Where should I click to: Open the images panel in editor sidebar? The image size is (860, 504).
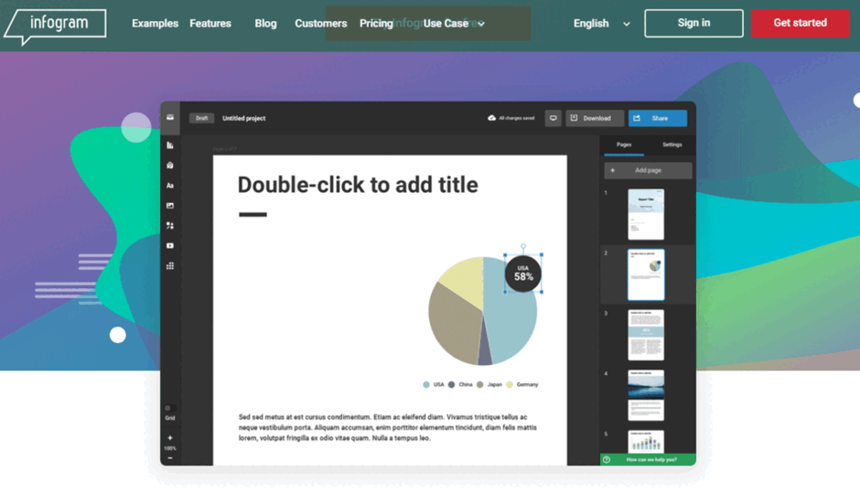170,206
